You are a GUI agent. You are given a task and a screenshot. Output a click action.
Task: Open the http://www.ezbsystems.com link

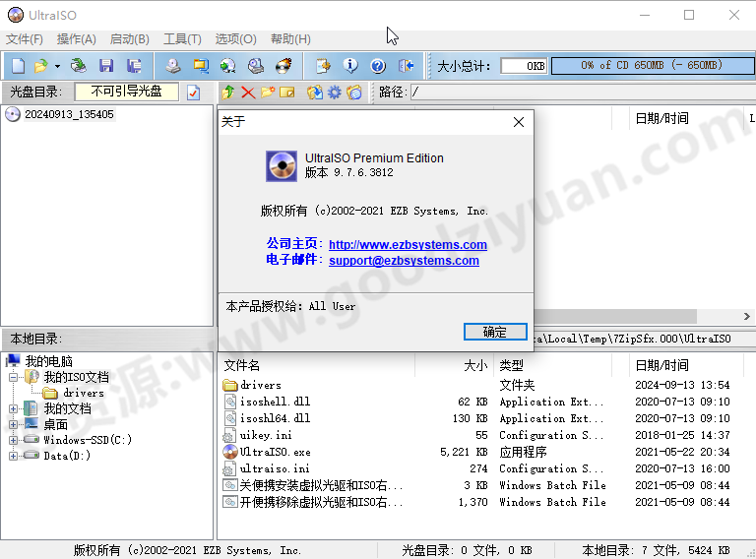408,244
